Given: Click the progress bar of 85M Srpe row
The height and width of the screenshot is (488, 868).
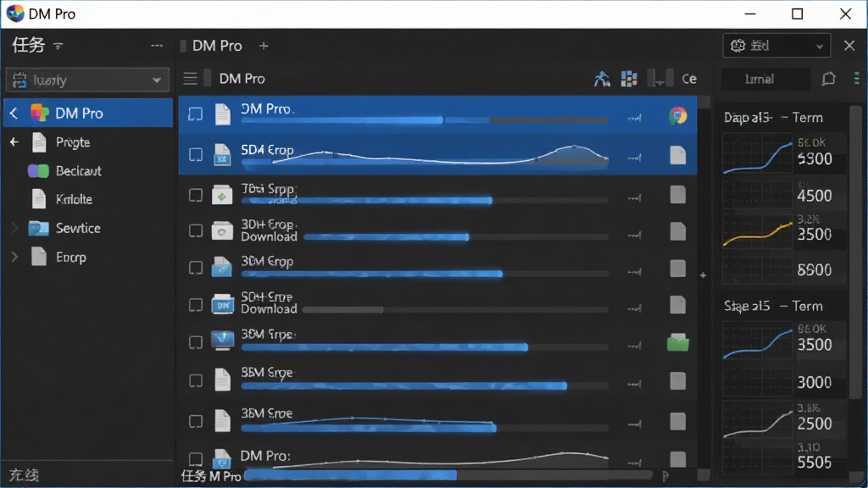Looking at the screenshot, I should pyautogui.click(x=426, y=385).
